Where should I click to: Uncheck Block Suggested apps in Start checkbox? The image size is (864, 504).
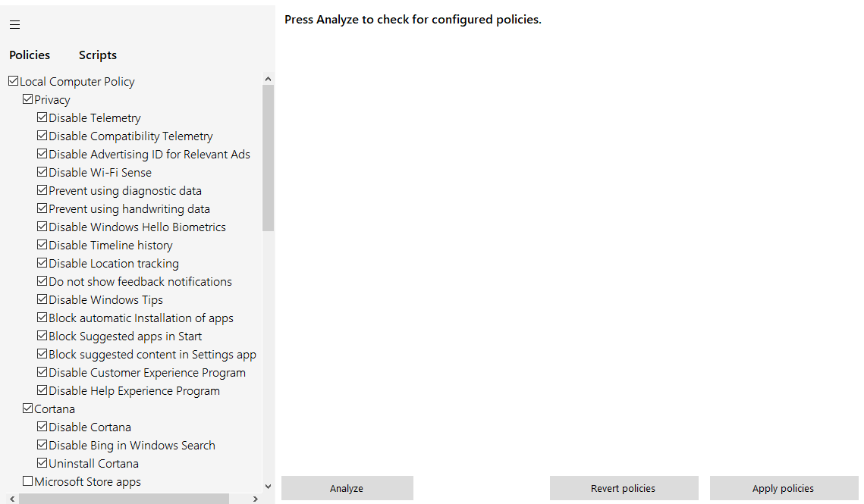click(x=42, y=336)
